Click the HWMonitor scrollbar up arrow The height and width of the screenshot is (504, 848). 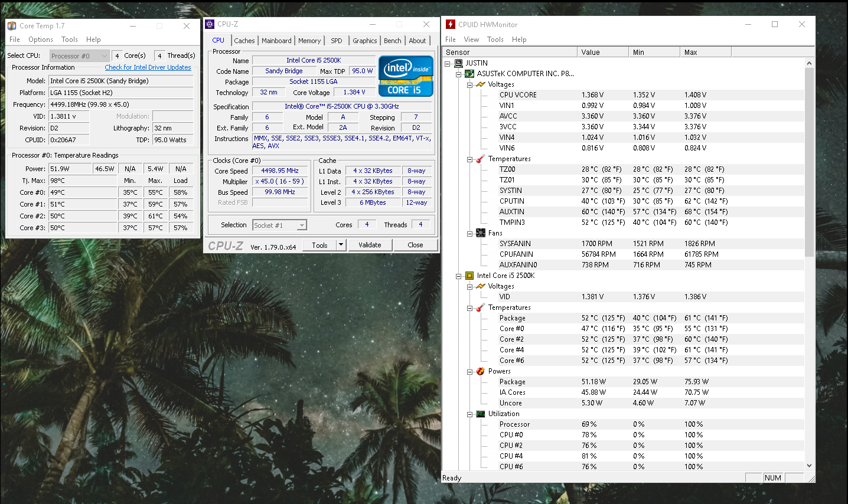click(x=809, y=63)
